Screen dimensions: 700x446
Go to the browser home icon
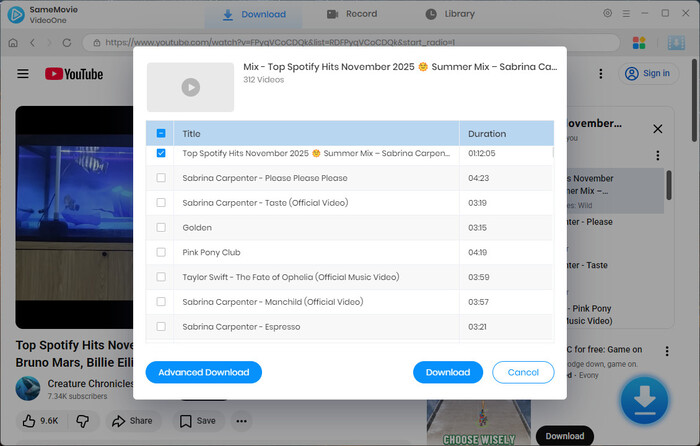(13, 43)
